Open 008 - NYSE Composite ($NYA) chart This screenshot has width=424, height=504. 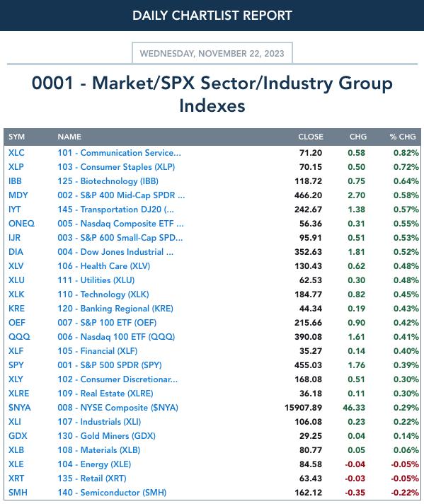[x=118, y=407]
